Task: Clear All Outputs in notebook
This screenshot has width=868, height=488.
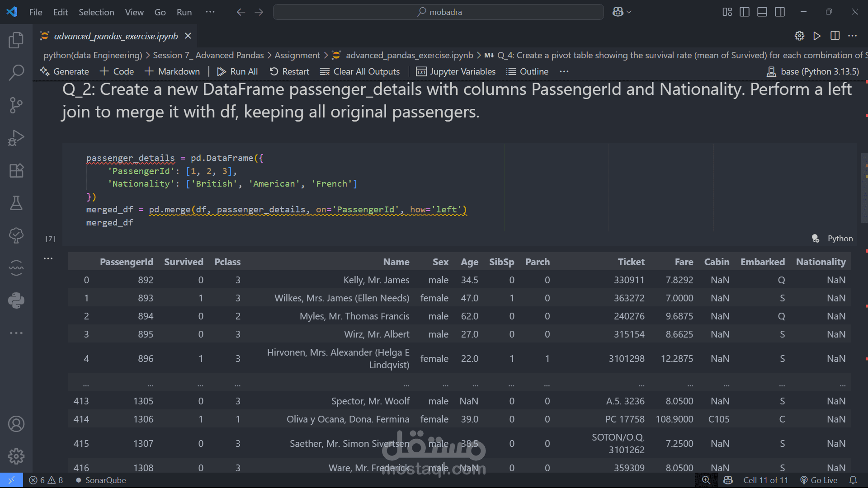Action: pos(360,71)
